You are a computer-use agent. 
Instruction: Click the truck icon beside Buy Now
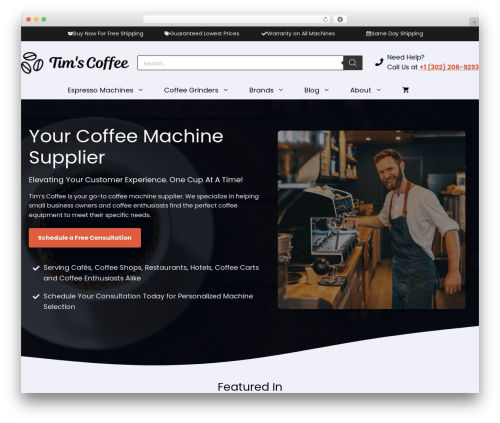click(x=70, y=34)
